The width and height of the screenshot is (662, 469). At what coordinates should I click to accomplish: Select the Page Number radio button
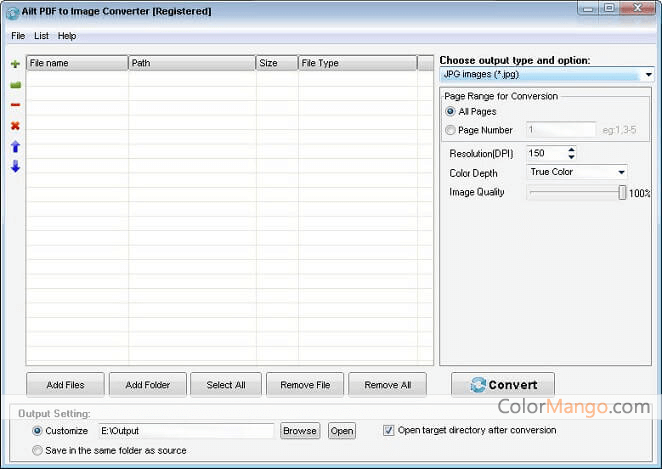tap(450, 130)
